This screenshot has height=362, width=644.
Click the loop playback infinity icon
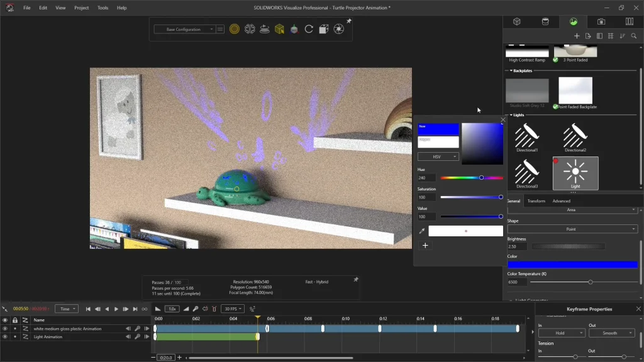145,309
